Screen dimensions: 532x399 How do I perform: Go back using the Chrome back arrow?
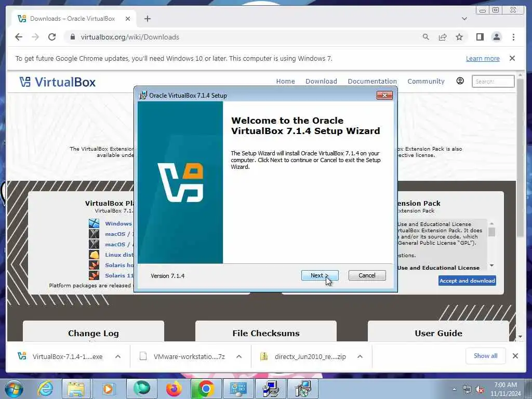(19, 37)
